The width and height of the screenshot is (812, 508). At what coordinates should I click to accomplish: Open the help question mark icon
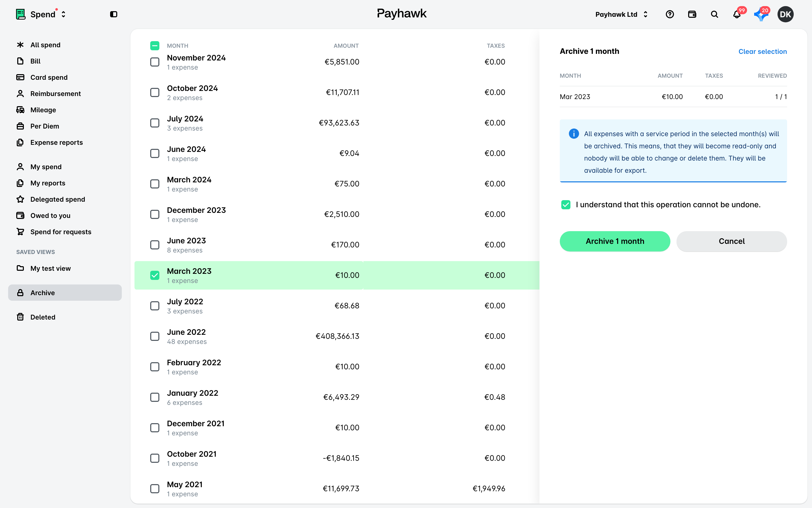point(670,14)
